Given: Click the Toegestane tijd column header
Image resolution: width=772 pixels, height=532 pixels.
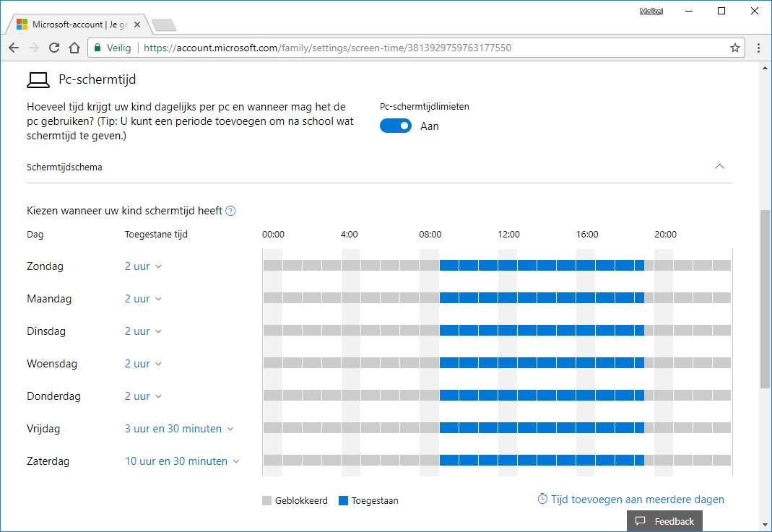Looking at the screenshot, I should click(x=156, y=235).
